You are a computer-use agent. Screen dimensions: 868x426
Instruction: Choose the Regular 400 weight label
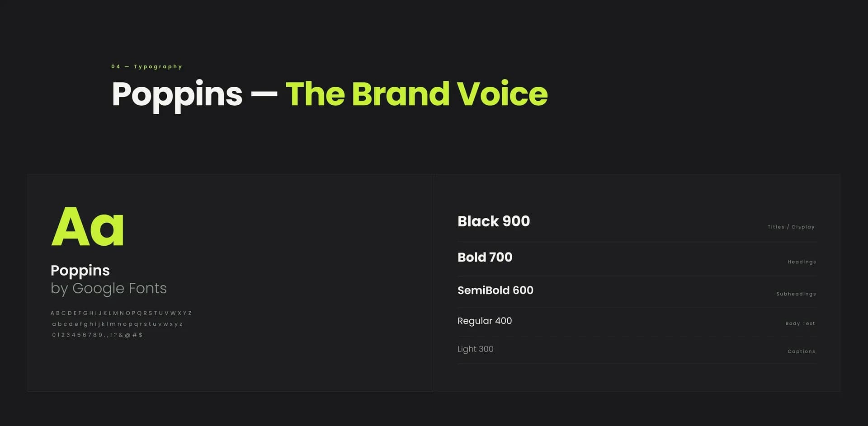tap(484, 321)
